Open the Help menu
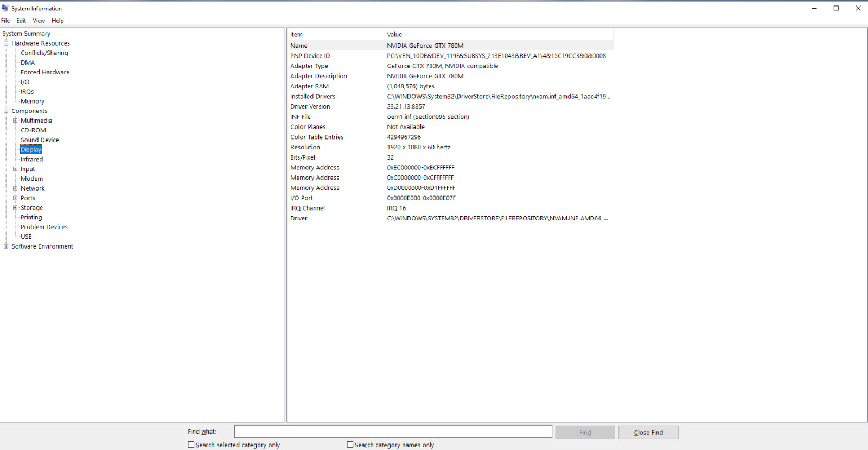The height and width of the screenshot is (450, 868). click(58, 21)
